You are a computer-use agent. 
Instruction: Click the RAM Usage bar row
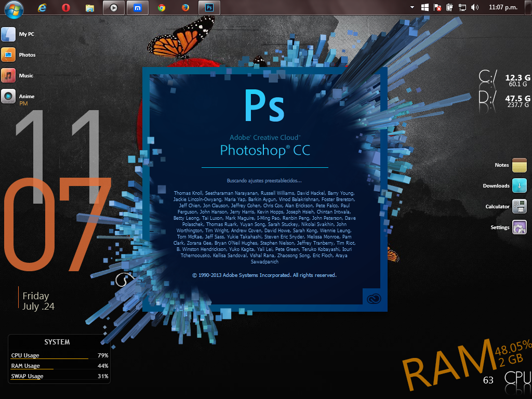click(x=59, y=366)
